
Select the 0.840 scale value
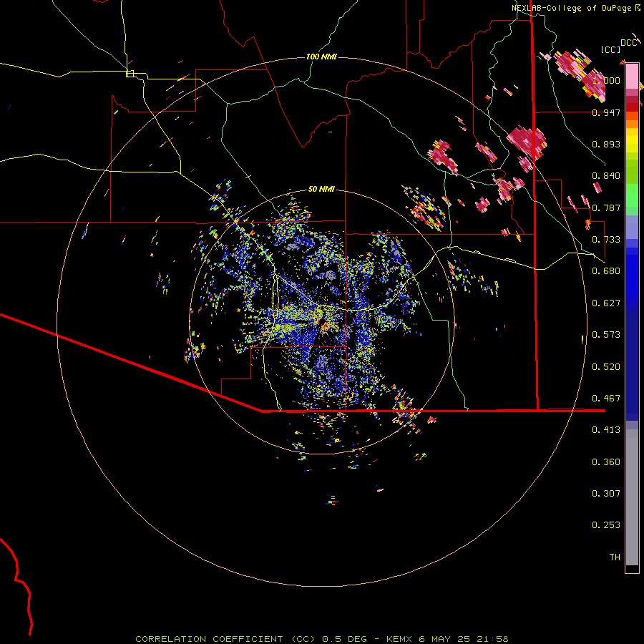click(606, 176)
